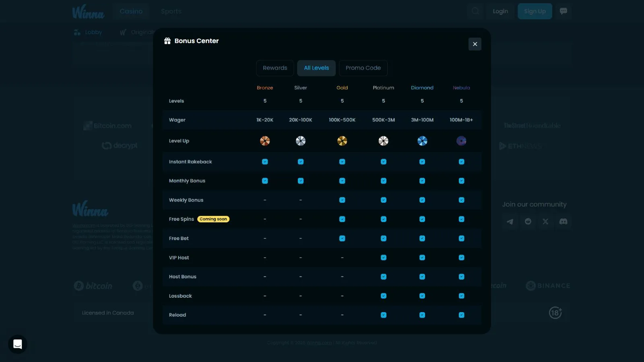The width and height of the screenshot is (644, 362).
Task: Click the Diamond level-up wheel icon
Action: click(422, 141)
